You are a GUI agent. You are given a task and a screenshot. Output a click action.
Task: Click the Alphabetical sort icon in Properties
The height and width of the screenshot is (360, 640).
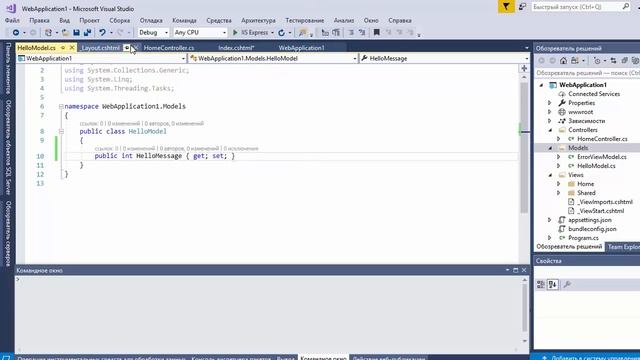(553, 284)
